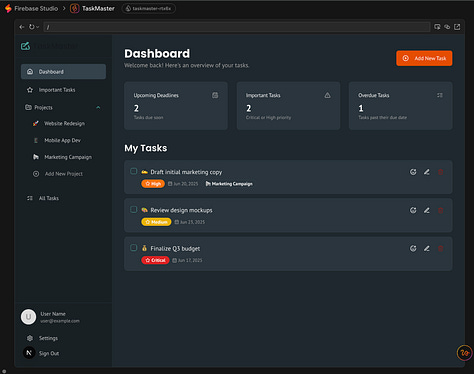Open the TaskMaster project icon in breadcrumb

pos(75,8)
